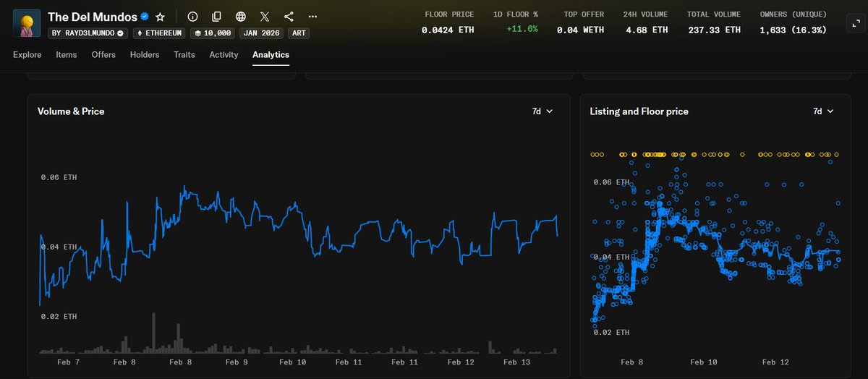Viewport: 868px width, 379px height.
Task: Switch to the Offers tab
Action: (103, 55)
